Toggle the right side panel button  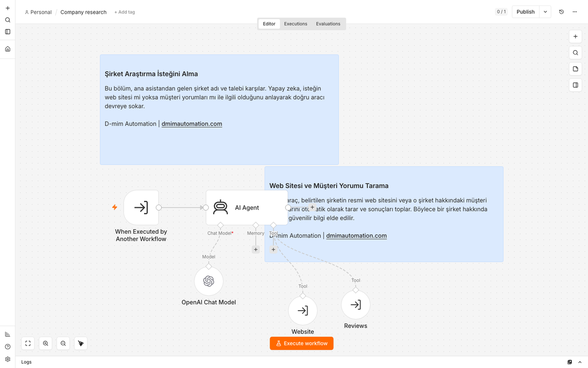tap(575, 85)
